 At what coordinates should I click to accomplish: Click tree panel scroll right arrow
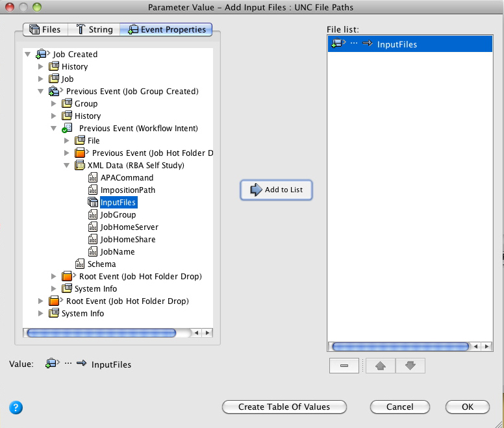[x=207, y=333]
